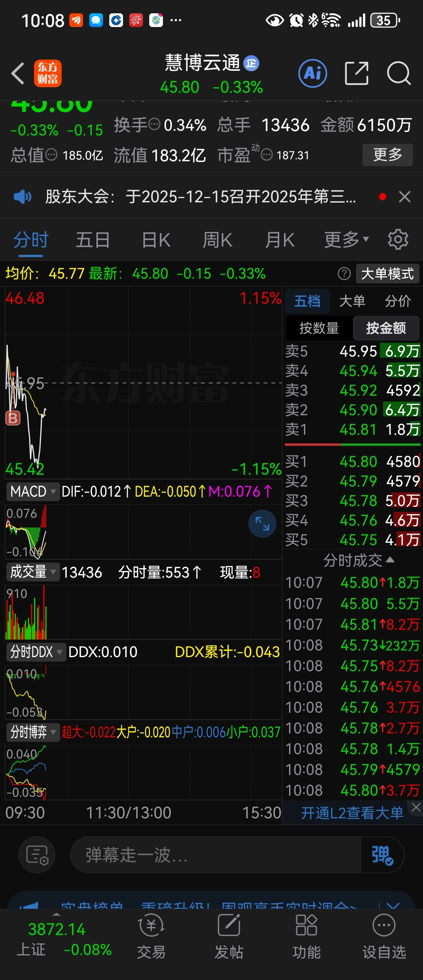Switch order book to 按金额
423x980 pixels.
386,328
